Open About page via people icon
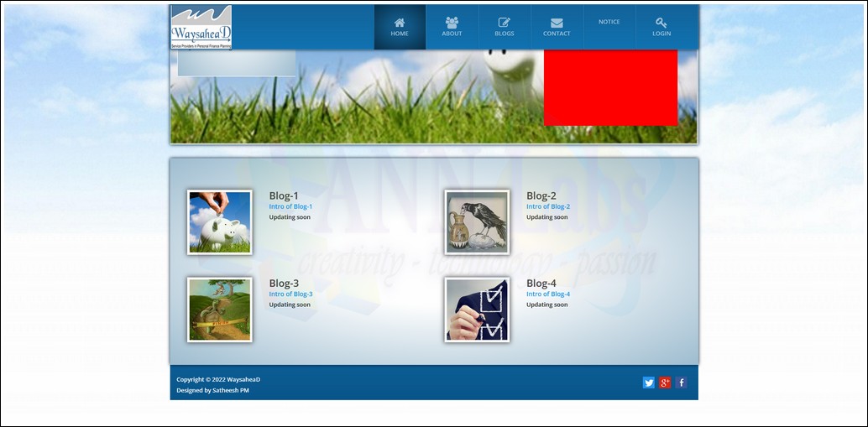This screenshot has width=868, height=427. (452, 23)
